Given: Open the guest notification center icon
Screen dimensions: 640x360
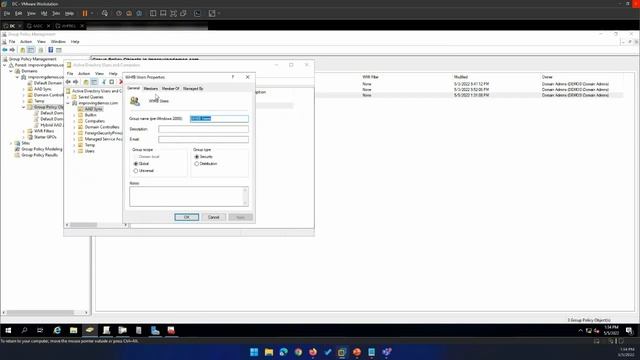Looking at the screenshot, I should click(629, 331).
